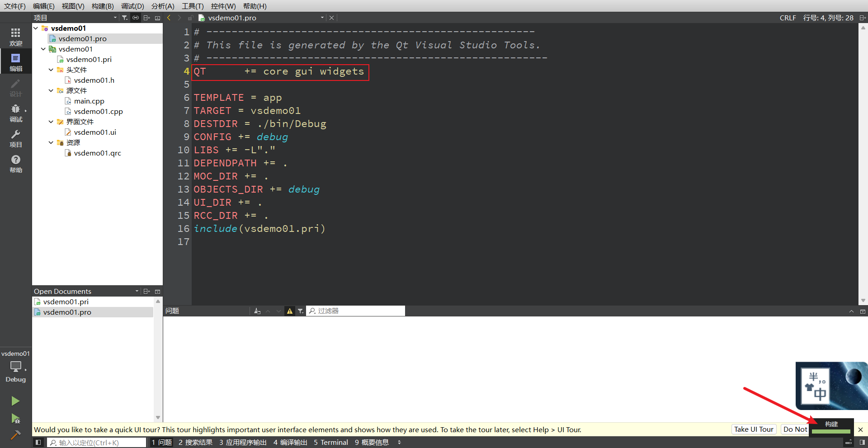Toggle right sidebar visibility
The width and height of the screenshot is (868, 448).
coord(862,443)
